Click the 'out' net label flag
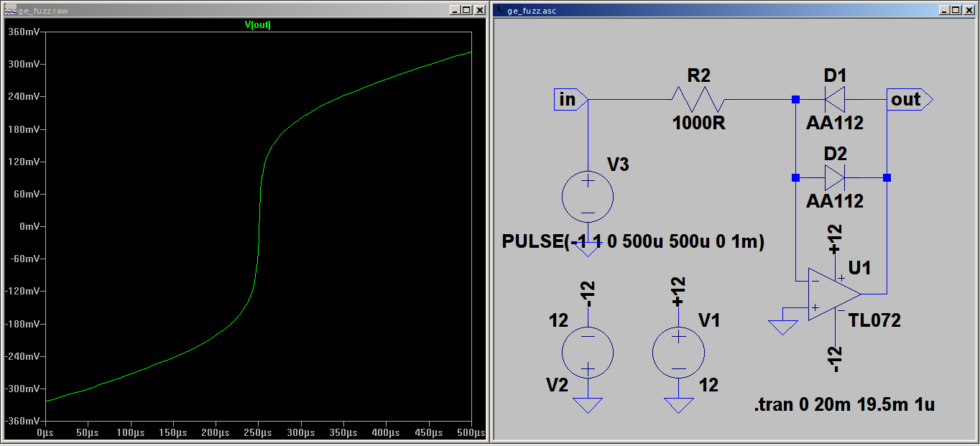 910,99
